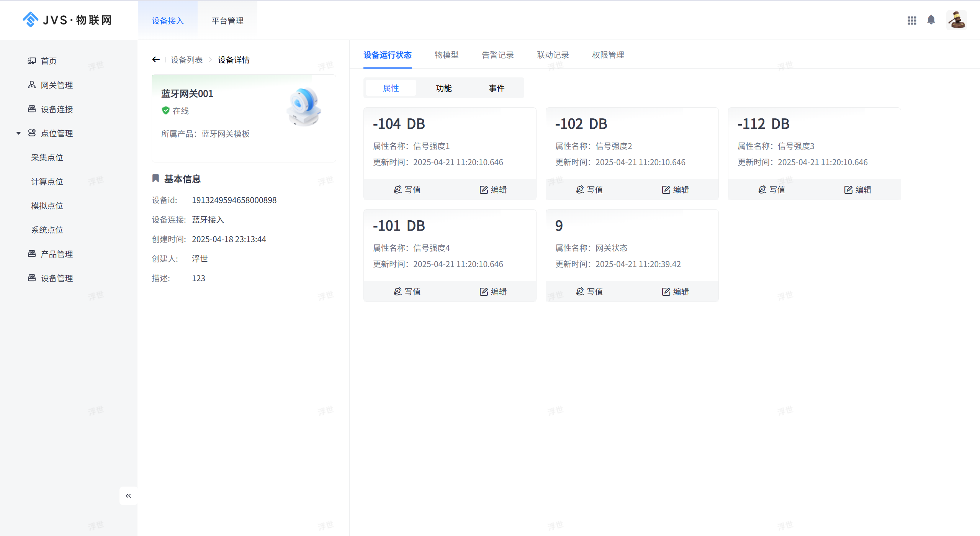Click the JVS 物联网 logo

[x=67, y=20]
